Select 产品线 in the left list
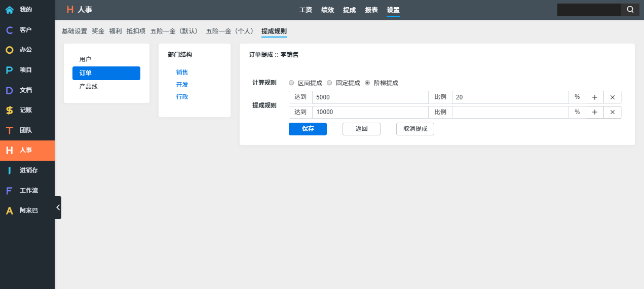Viewport: 644px width, 289px height. pyautogui.click(x=89, y=87)
